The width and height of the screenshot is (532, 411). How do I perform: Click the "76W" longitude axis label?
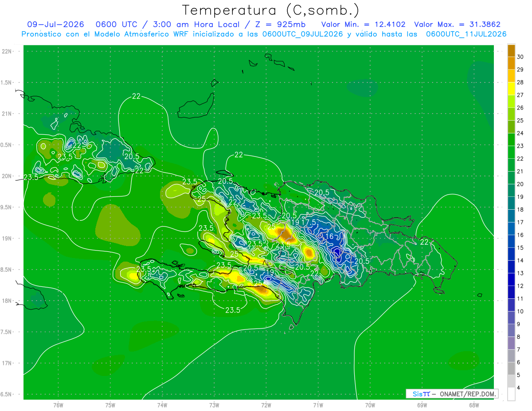58,405
